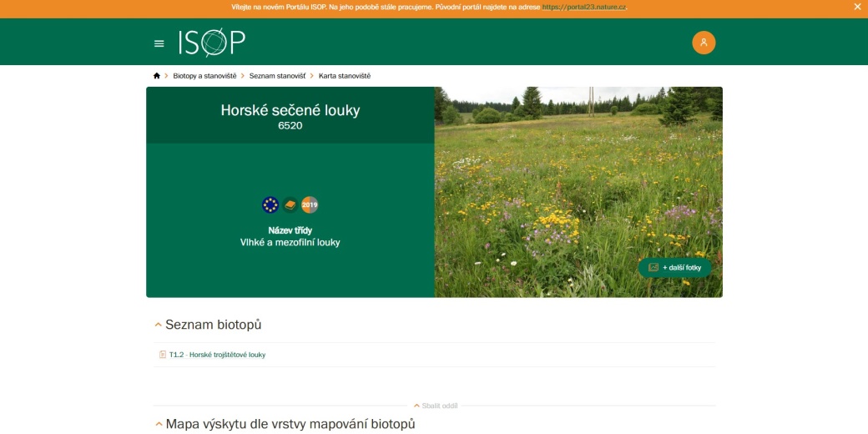Click Sbalit oddíl to collapse section

tap(436, 406)
